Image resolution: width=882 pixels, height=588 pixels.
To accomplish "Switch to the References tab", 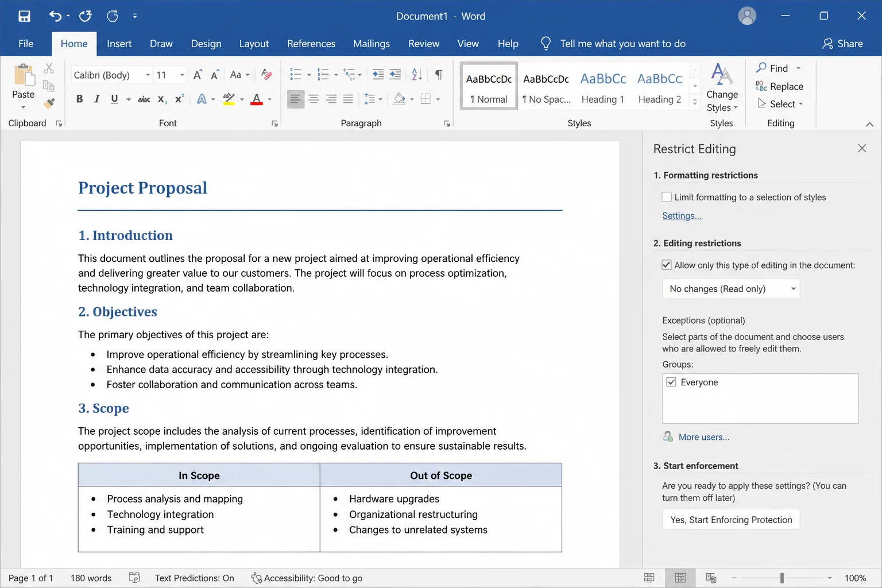I will pos(311,44).
